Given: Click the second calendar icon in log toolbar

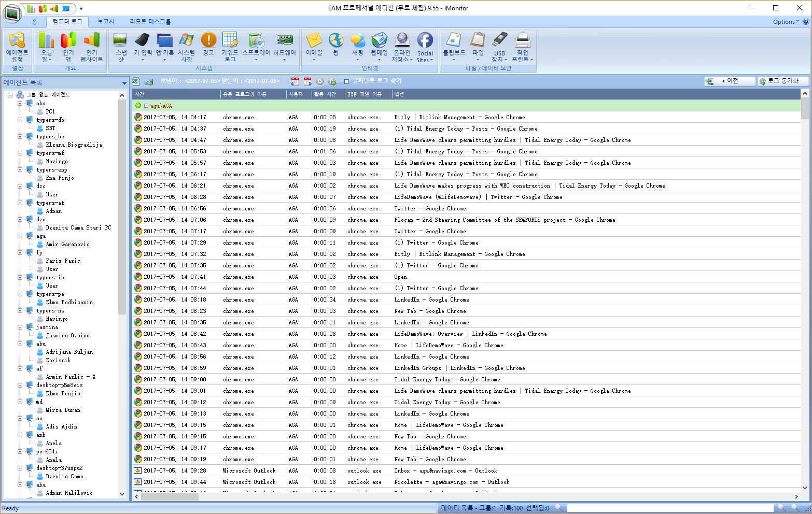Looking at the screenshot, I should coord(307,81).
